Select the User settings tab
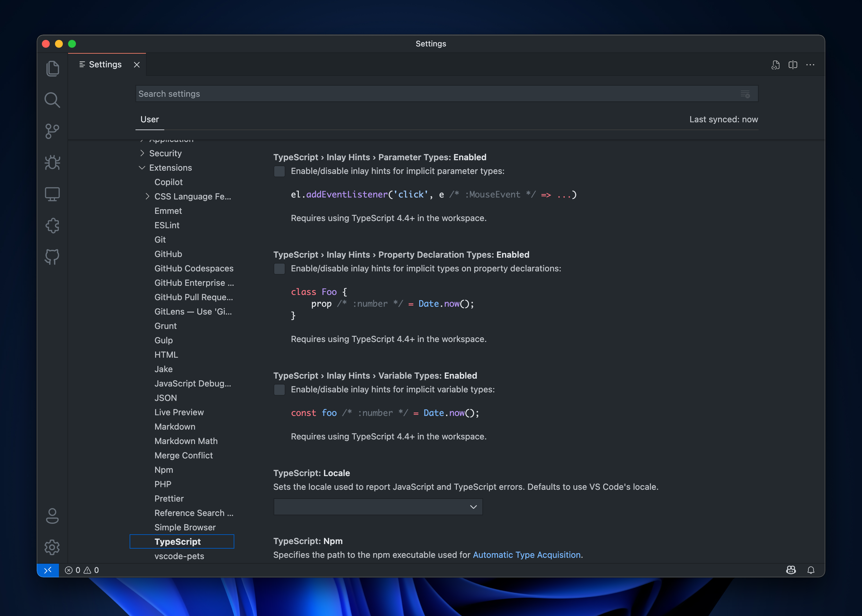862x616 pixels. [149, 119]
